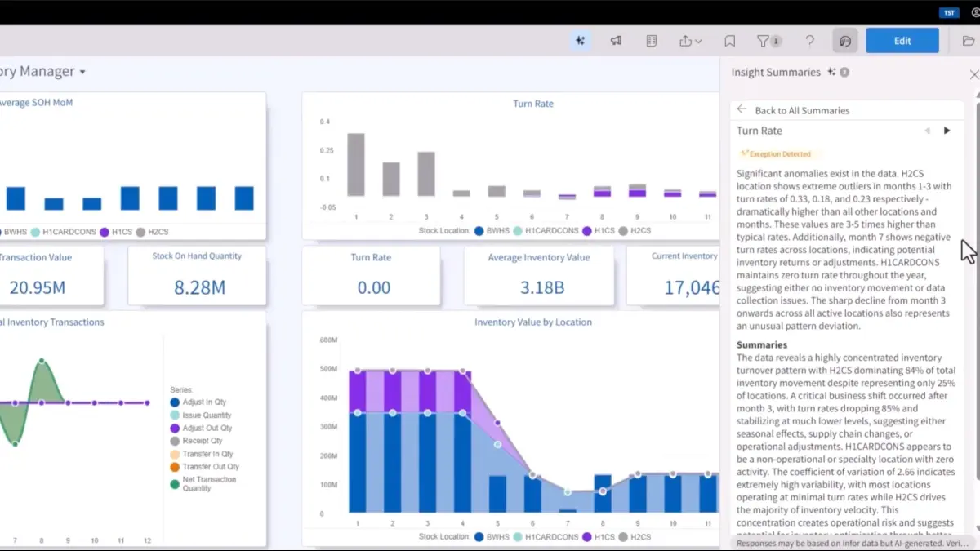Toggle H2CS in Turn Rate chart legend

(635, 231)
